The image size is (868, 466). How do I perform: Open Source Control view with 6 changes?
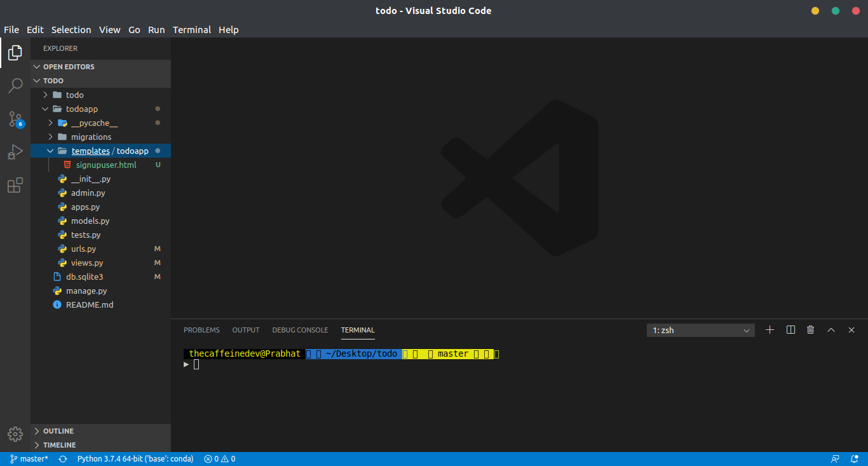click(x=15, y=119)
